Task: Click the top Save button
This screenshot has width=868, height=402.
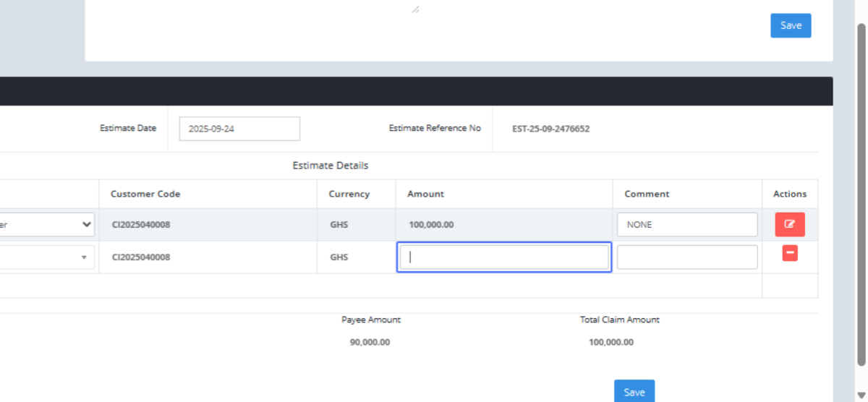Action: point(791,25)
